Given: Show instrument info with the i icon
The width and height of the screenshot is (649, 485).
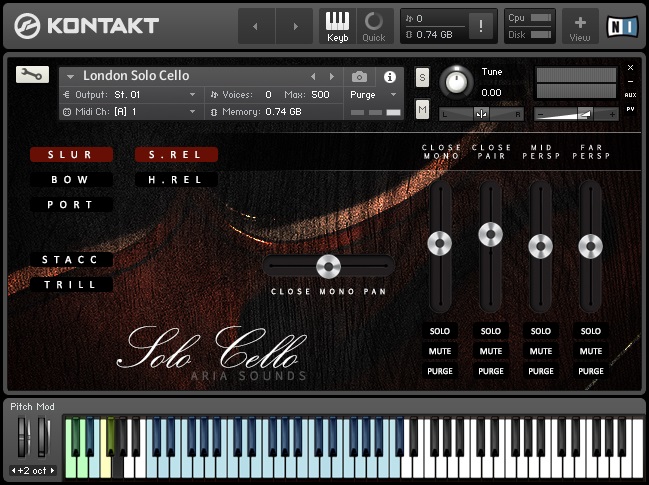Looking at the screenshot, I should (x=389, y=77).
